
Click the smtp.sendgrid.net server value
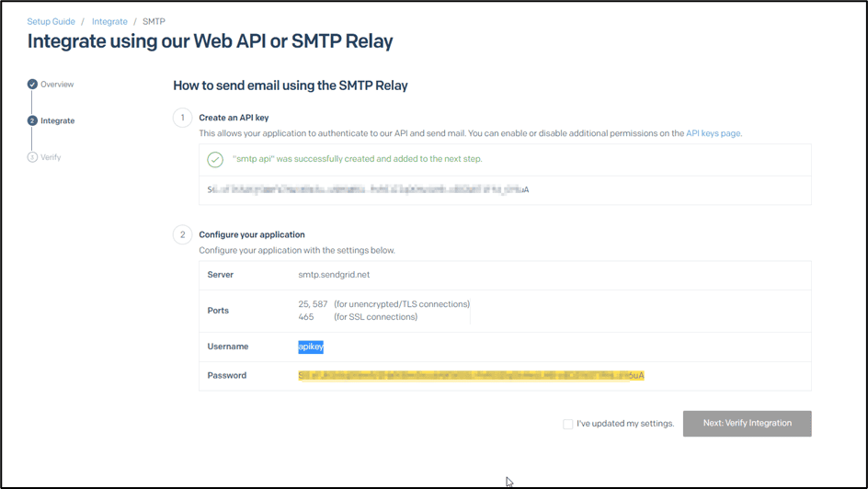334,275
